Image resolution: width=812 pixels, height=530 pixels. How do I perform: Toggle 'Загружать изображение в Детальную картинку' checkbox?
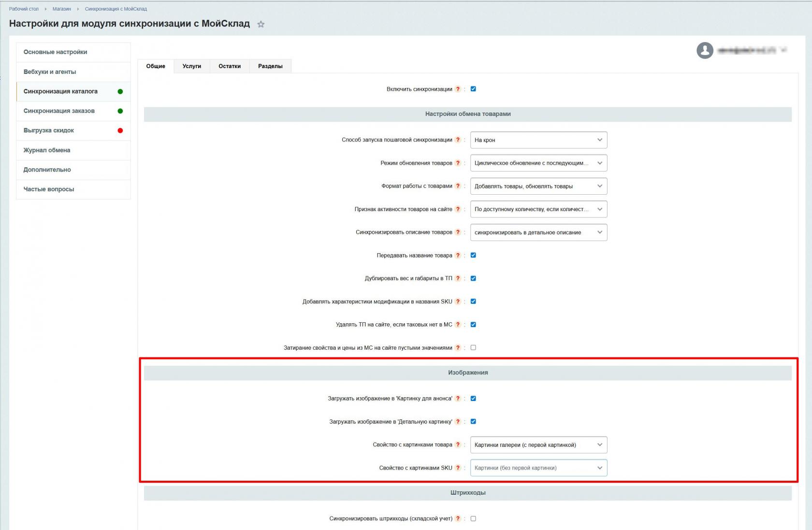(473, 421)
